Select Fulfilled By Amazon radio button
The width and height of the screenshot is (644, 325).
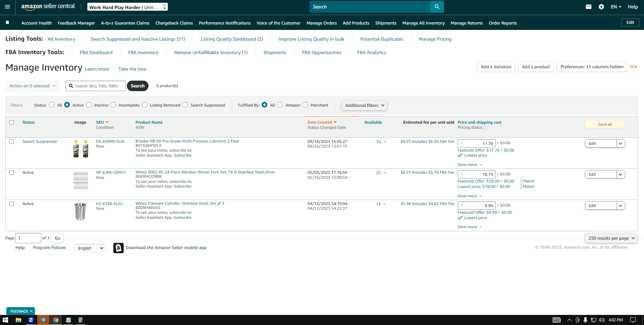click(x=280, y=105)
